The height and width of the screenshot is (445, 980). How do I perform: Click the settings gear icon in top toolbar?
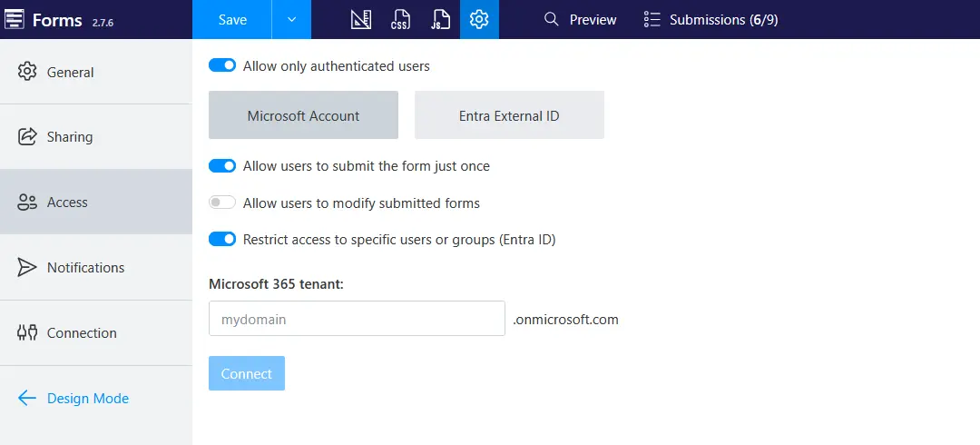[479, 19]
